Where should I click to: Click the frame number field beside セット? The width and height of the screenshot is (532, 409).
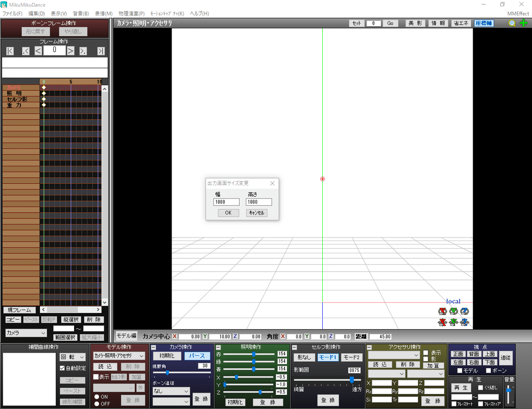click(x=374, y=23)
